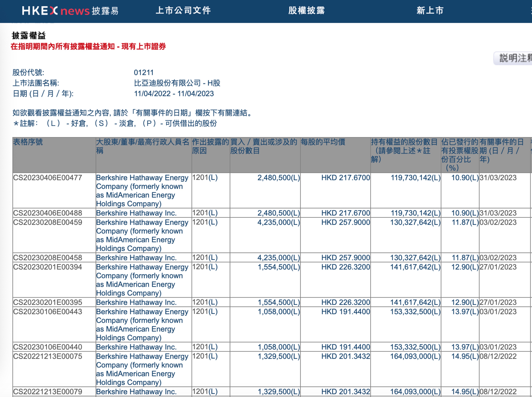Screen dimensions: 532x397
Task: Open the 上市公司文件 menu
Action: click(183, 11)
